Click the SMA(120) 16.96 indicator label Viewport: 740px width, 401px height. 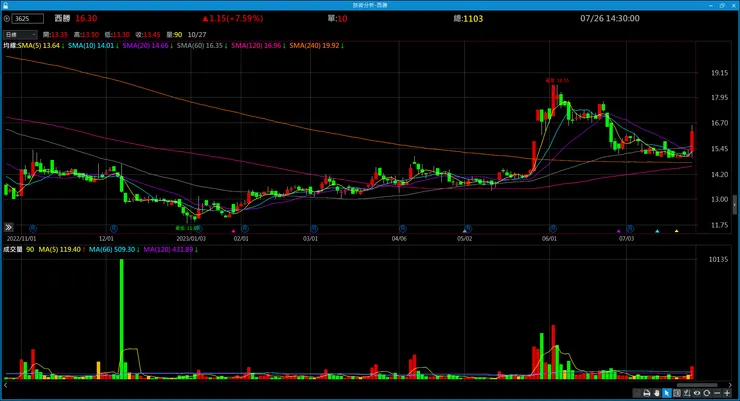click(x=258, y=46)
